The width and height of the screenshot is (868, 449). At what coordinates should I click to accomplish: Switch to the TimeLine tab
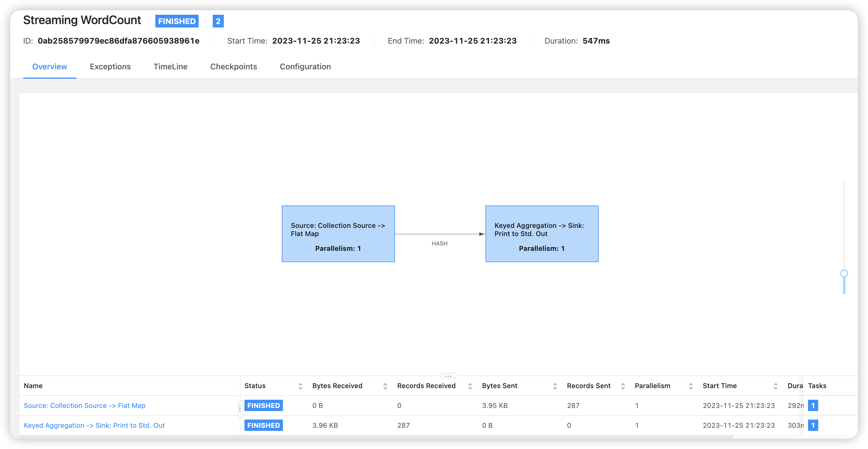click(x=170, y=67)
